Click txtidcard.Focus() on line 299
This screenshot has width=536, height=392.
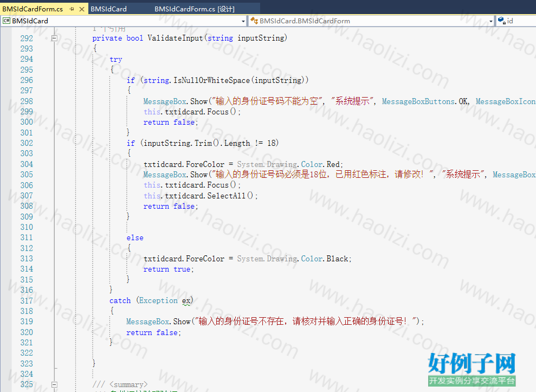tap(201, 112)
